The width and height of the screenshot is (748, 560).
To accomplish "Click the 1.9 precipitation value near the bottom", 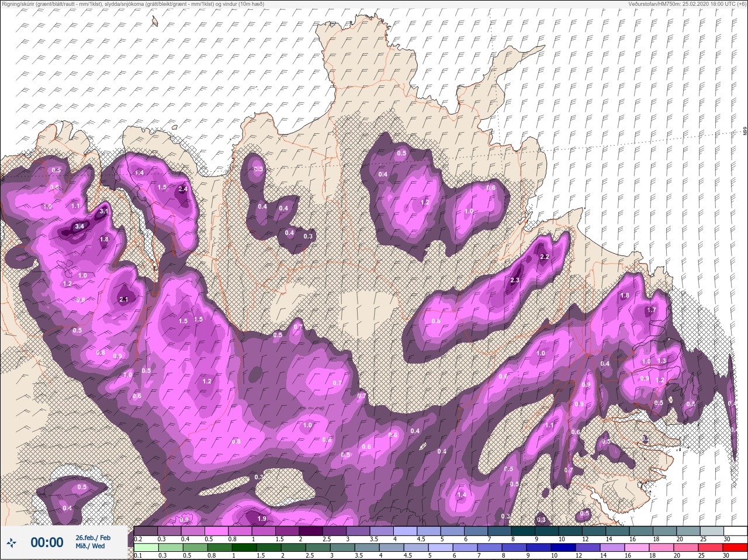I will pyautogui.click(x=262, y=518).
